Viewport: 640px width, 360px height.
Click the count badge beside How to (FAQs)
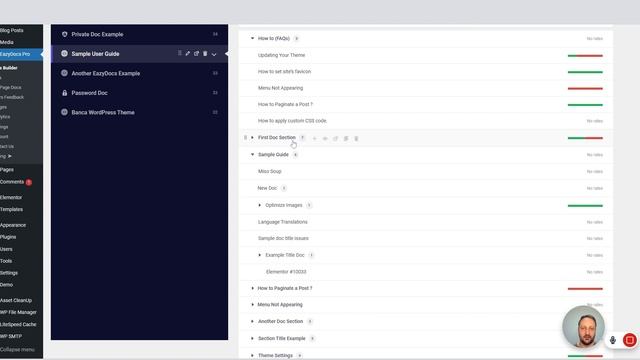(296, 38)
